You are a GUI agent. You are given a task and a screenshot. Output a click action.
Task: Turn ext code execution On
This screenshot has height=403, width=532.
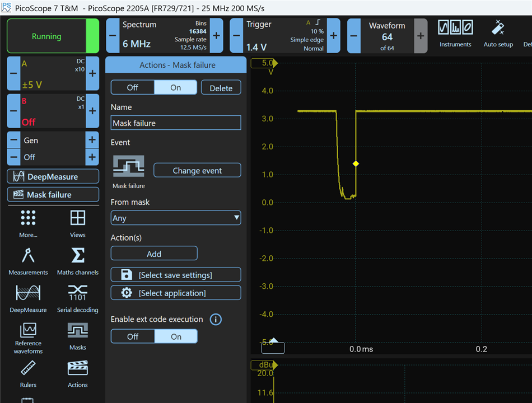click(176, 336)
